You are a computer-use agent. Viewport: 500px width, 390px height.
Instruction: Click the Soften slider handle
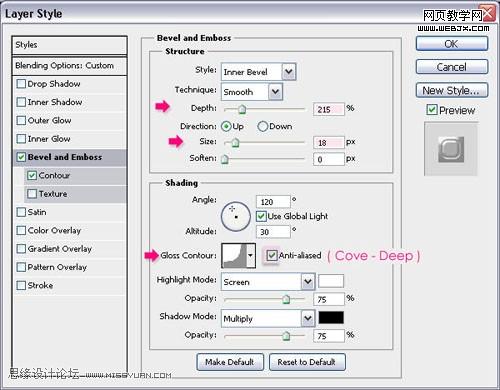225,159
